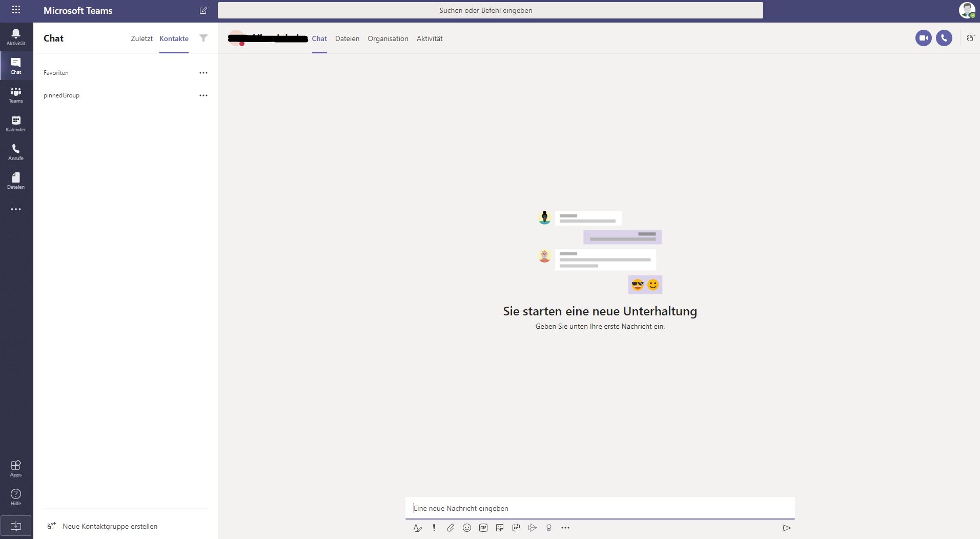Start a video call
The image size is (980, 539).
(x=924, y=38)
